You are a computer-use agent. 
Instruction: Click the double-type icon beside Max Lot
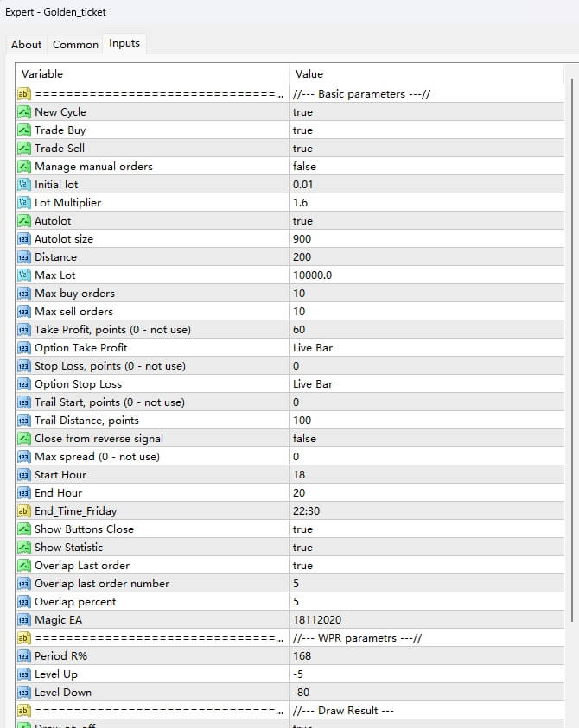point(23,275)
